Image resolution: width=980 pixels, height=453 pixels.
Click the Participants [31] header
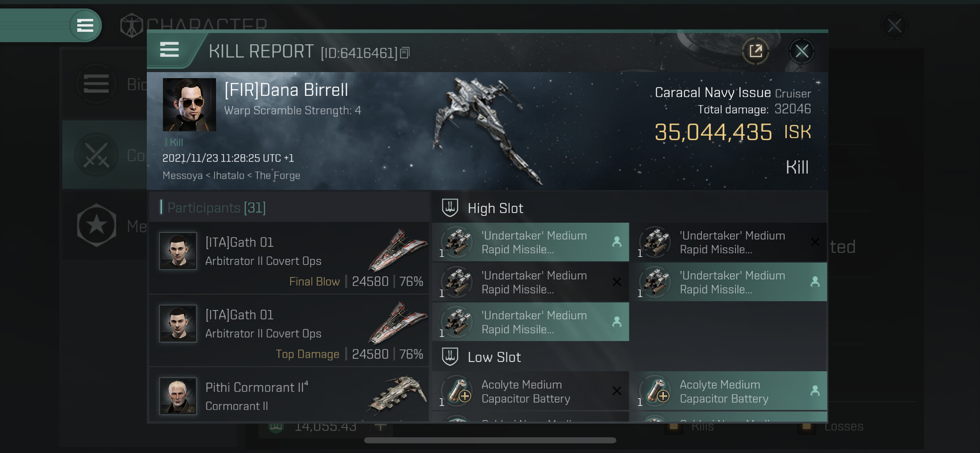pyautogui.click(x=216, y=208)
